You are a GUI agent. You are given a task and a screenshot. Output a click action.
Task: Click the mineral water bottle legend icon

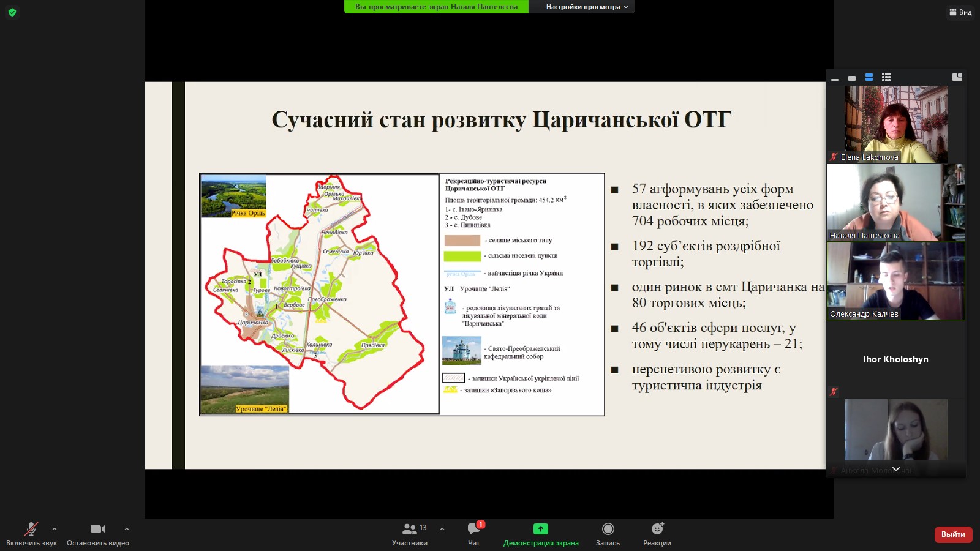click(450, 307)
